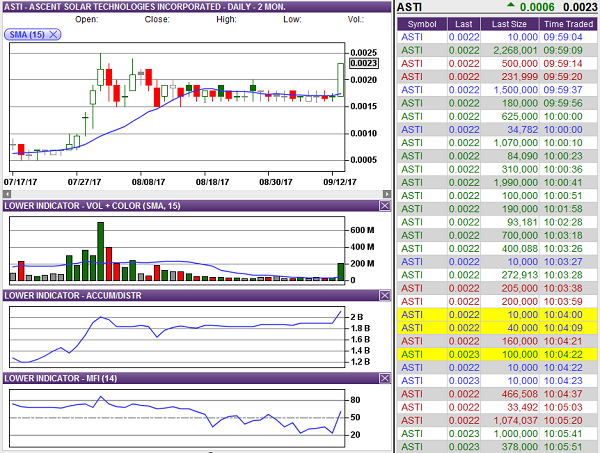Click the chart scrollbar left arrow
Screen dimensions: 600x453
[x=7, y=194]
